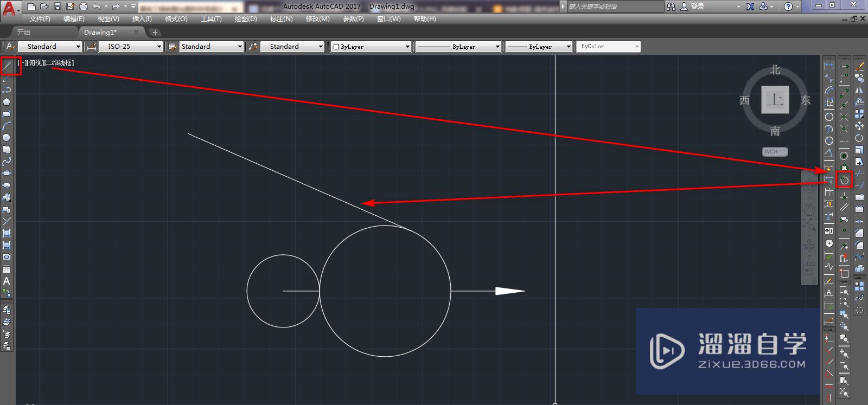Image resolution: width=868 pixels, height=405 pixels.
Task: Select the Rectangle draw tool
Action: pyautogui.click(x=7, y=114)
